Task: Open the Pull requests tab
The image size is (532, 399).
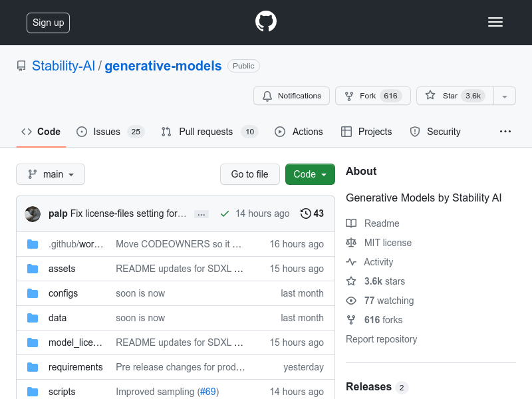Action: (209, 132)
